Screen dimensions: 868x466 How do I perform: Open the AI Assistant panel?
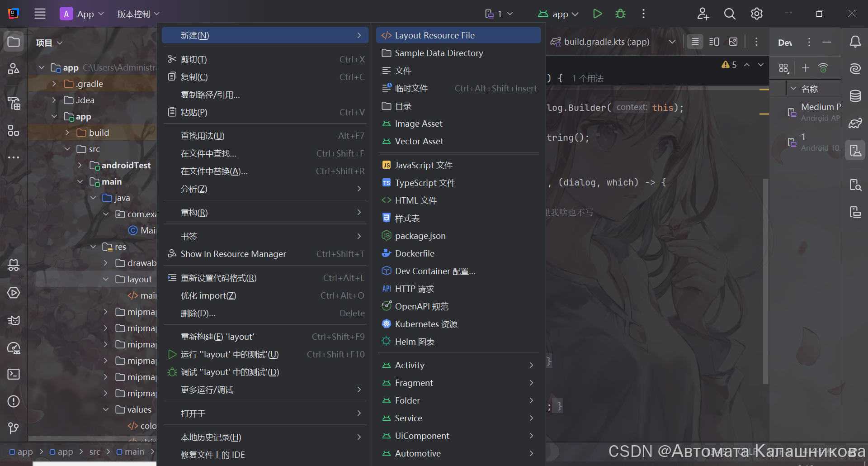click(x=855, y=69)
